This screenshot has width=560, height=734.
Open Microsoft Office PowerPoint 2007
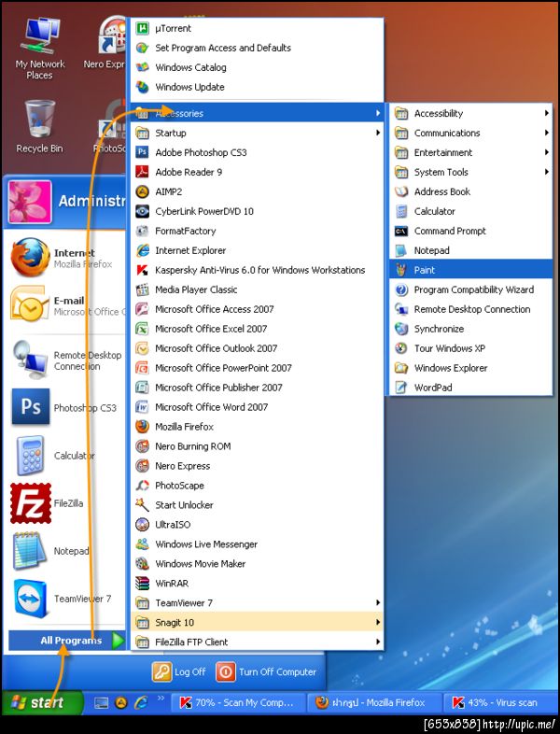tap(257, 369)
